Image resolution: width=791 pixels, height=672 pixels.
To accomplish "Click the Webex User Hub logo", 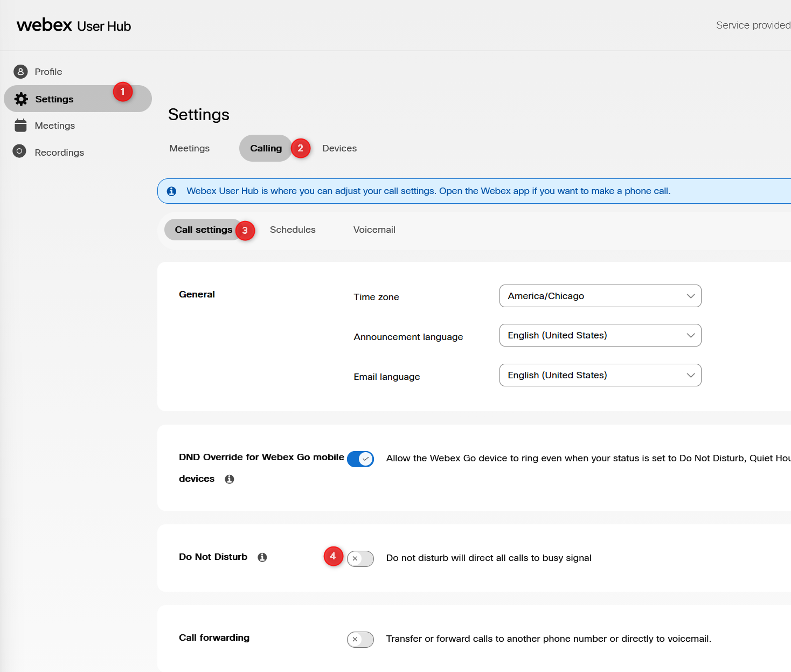I will [74, 25].
